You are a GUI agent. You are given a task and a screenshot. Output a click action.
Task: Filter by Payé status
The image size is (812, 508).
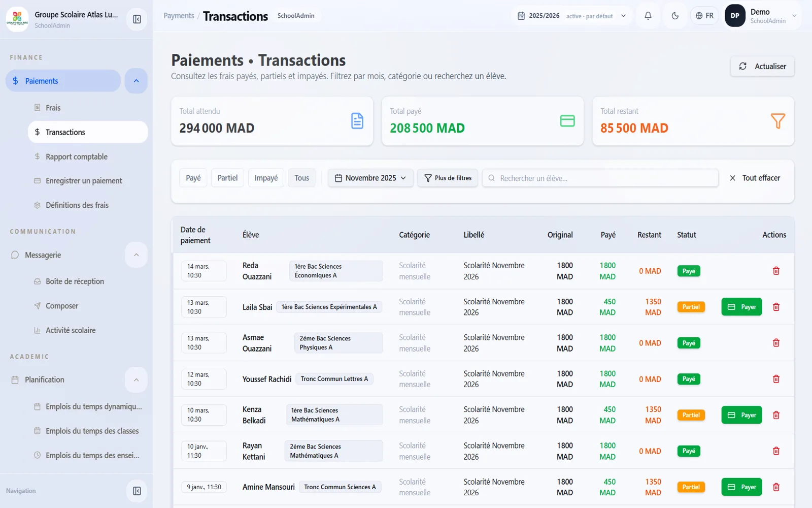(193, 178)
